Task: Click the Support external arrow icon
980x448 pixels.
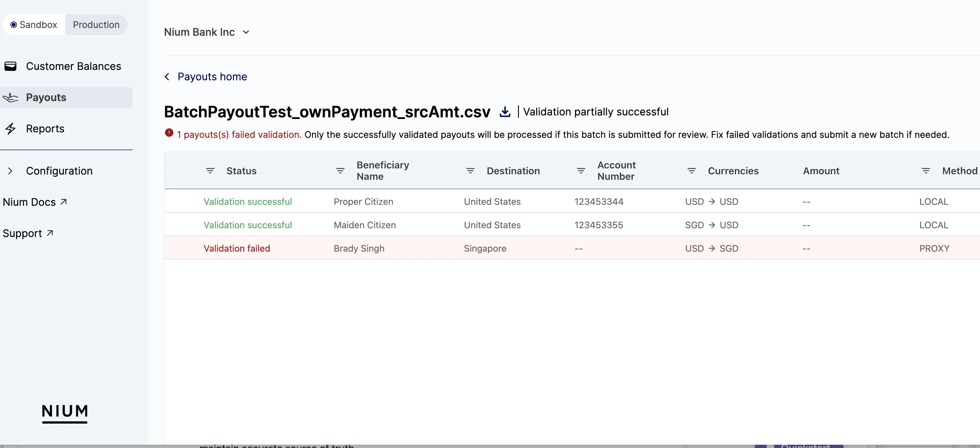Action: [50, 233]
